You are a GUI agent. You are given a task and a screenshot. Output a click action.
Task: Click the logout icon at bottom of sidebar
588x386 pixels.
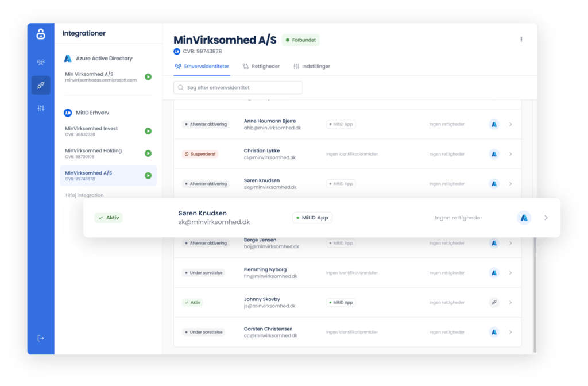coord(40,338)
